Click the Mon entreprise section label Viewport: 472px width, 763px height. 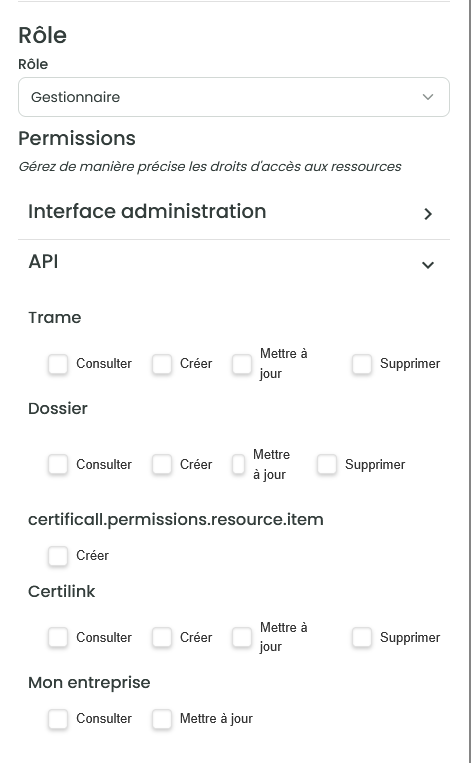click(x=89, y=682)
